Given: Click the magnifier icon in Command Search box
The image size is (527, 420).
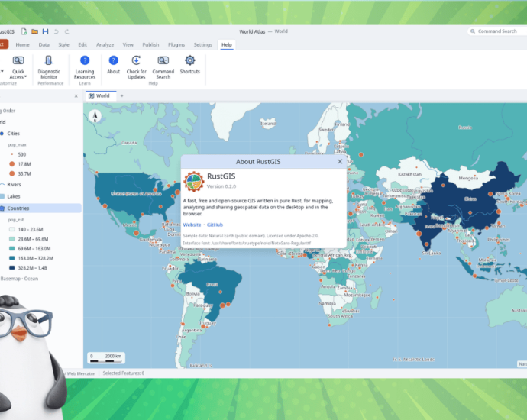Looking at the screenshot, I should tap(473, 31).
